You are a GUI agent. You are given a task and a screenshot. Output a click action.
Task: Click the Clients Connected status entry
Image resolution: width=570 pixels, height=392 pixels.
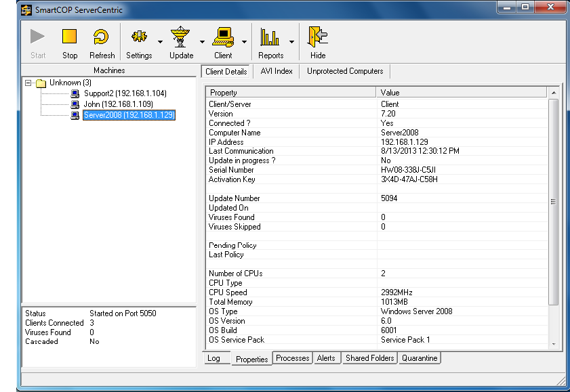click(60, 323)
